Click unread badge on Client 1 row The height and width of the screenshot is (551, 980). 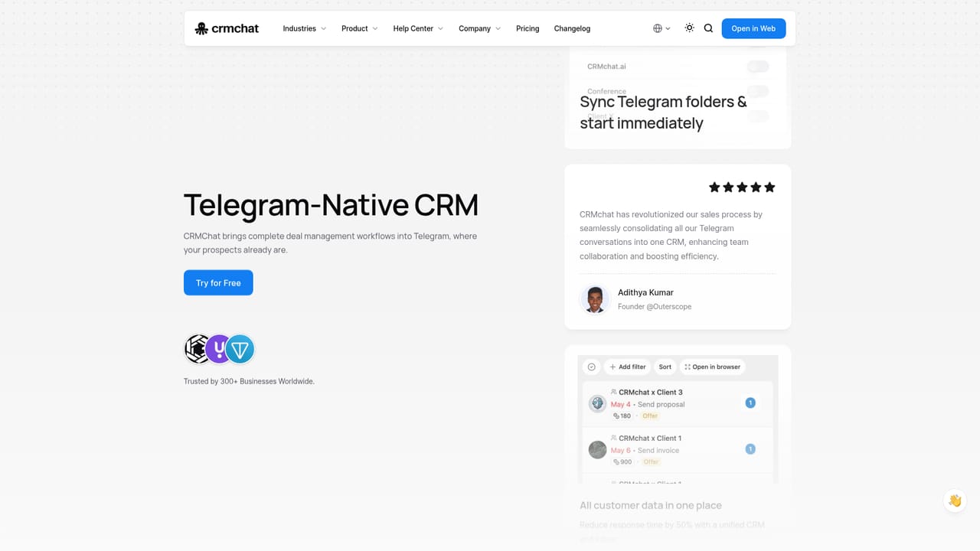pyautogui.click(x=750, y=448)
